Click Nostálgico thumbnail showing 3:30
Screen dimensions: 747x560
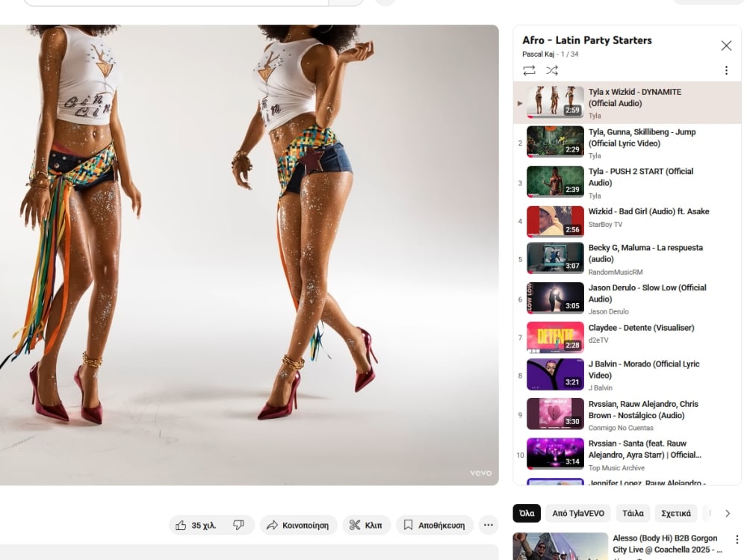[x=555, y=414]
